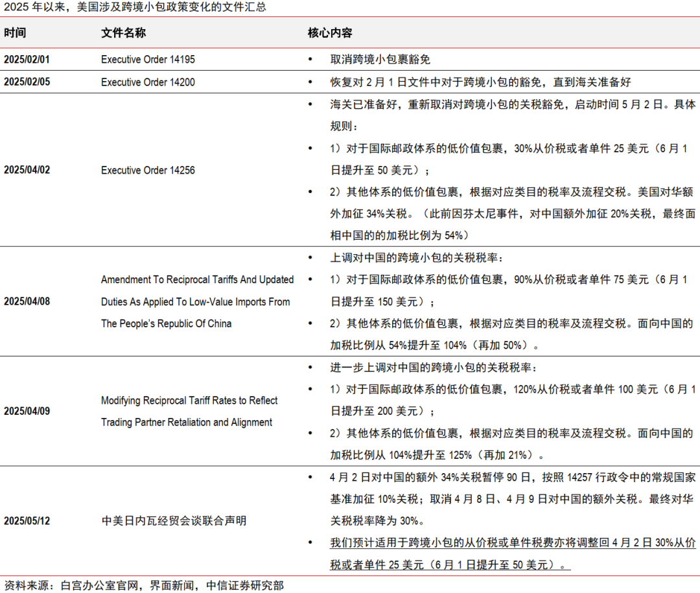Select the date cell 2025/04/08

27,301
